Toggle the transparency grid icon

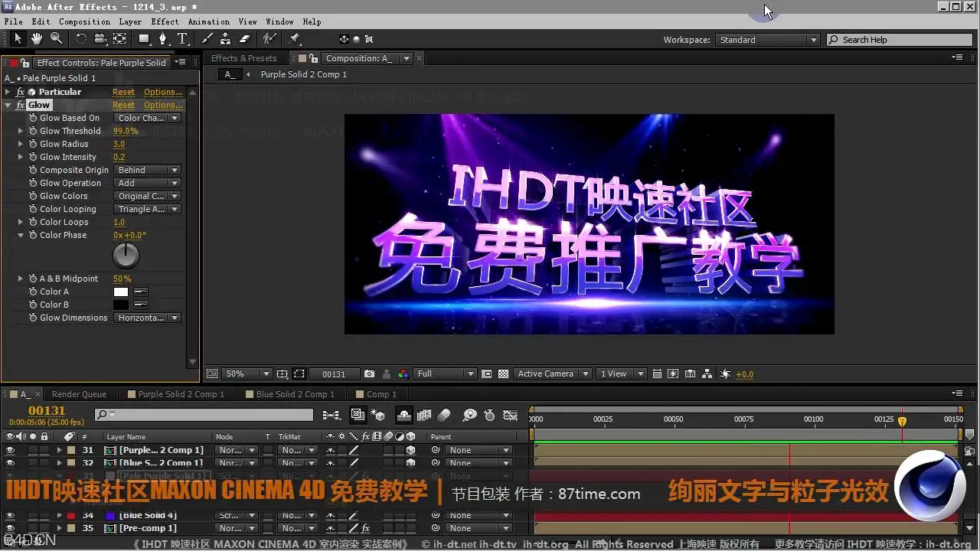[503, 374]
